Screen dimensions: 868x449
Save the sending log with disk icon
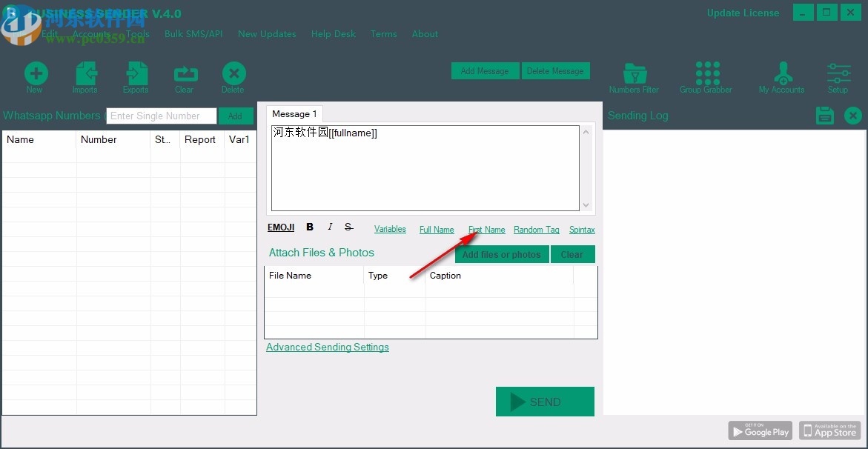(x=824, y=116)
